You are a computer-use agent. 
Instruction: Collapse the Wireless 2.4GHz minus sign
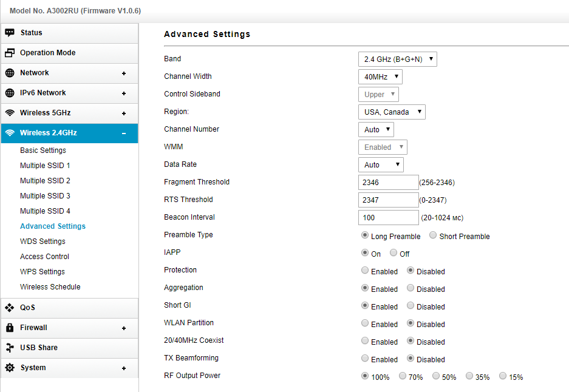124,133
